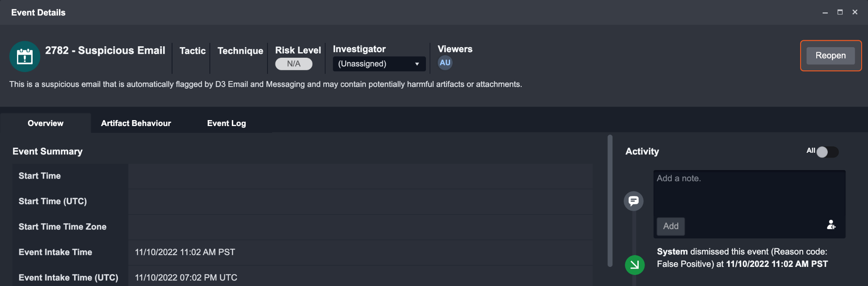This screenshot has width=868, height=286.
Task: Click the green dismissed event arrow icon
Action: click(x=634, y=265)
